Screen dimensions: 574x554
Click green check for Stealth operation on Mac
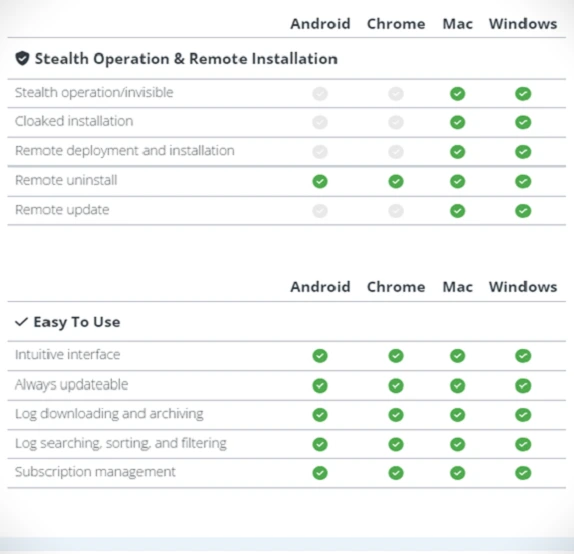(x=458, y=93)
